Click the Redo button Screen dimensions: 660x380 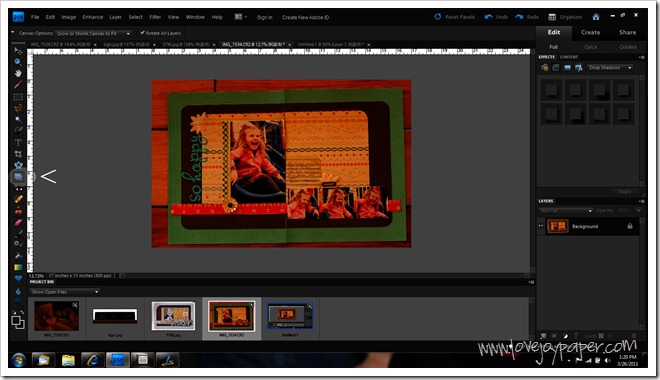click(x=527, y=17)
